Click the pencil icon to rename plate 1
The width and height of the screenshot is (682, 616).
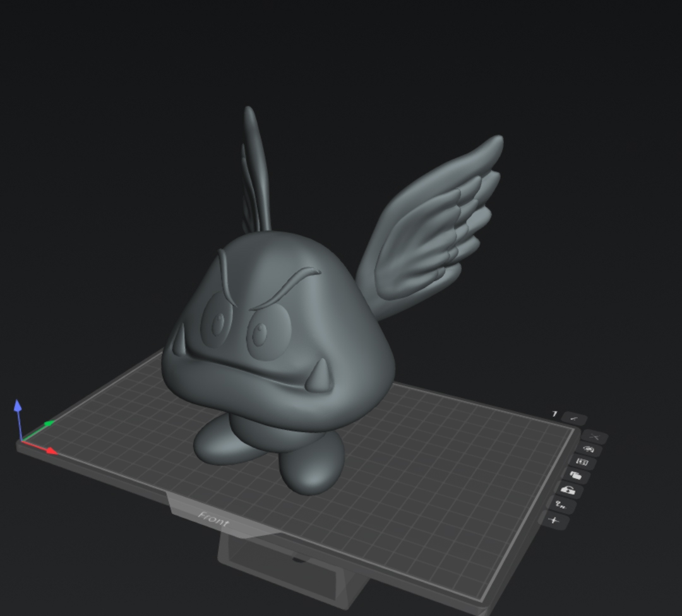pos(574,418)
